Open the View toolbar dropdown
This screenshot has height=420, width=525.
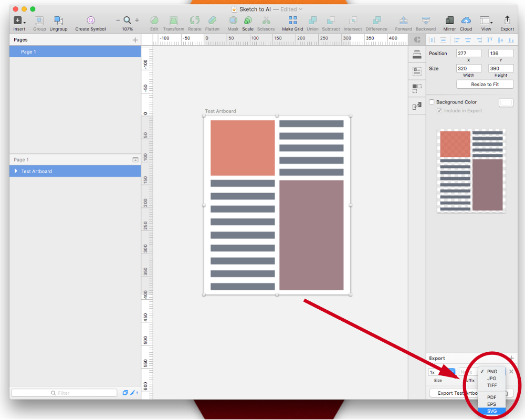coord(486,20)
